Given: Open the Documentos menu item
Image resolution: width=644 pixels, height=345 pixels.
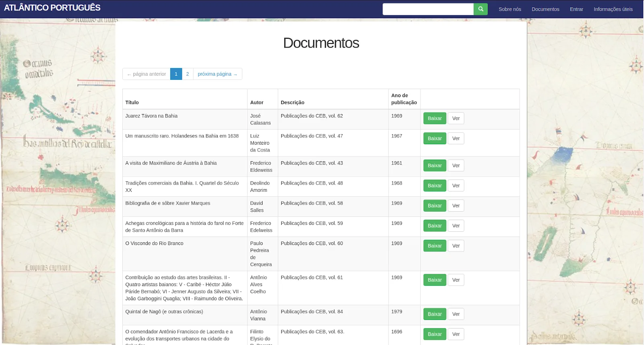Looking at the screenshot, I should click(545, 9).
